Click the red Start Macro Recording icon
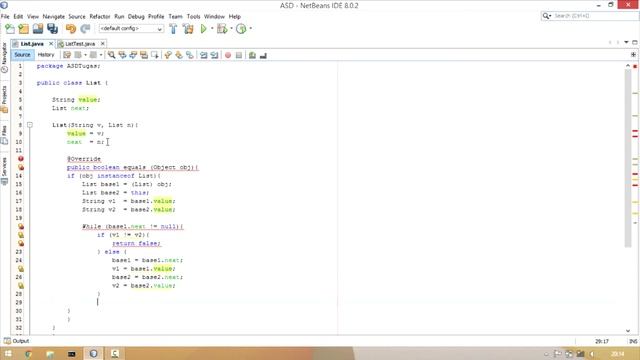Image resolution: width=640 pixels, height=360 pixels. point(228,55)
